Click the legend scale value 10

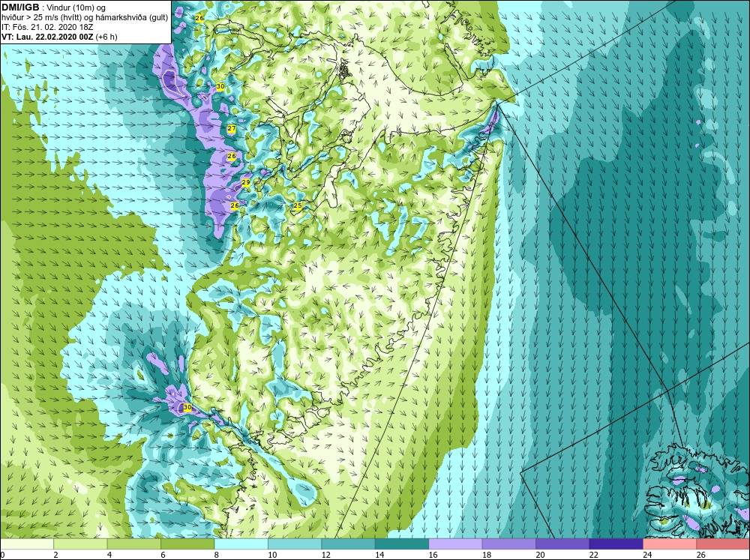coord(272,555)
